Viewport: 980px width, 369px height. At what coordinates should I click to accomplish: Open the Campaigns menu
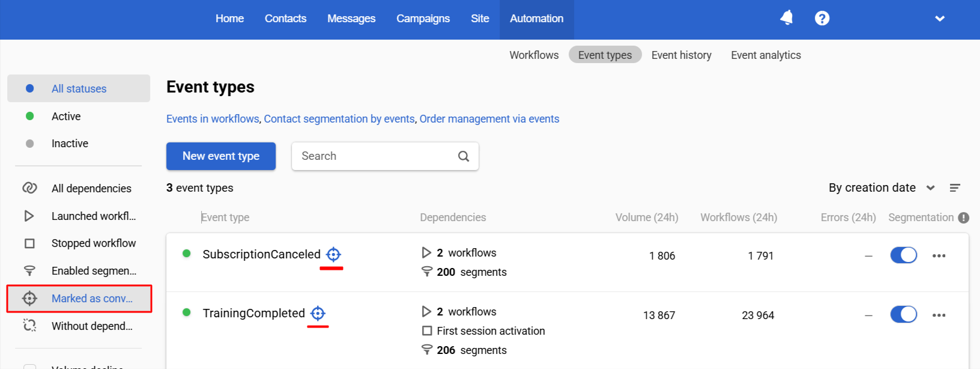pos(423,19)
